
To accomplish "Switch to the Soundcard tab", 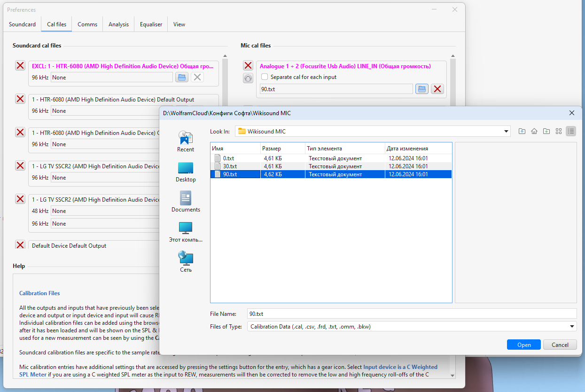I will click(x=22, y=24).
